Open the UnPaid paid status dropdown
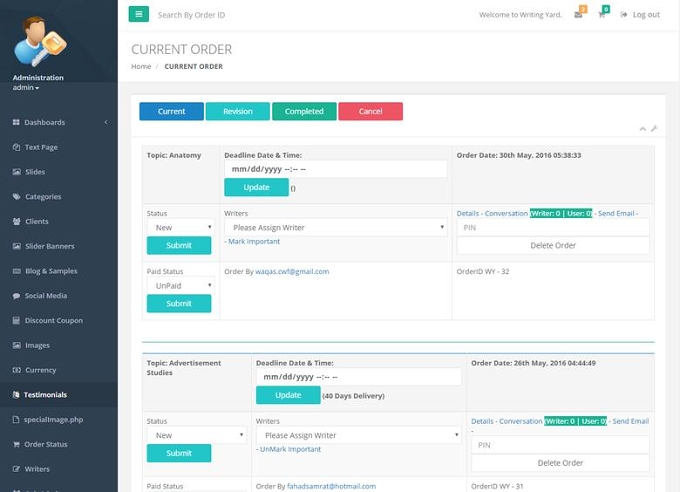The image size is (680, 492). [180, 285]
